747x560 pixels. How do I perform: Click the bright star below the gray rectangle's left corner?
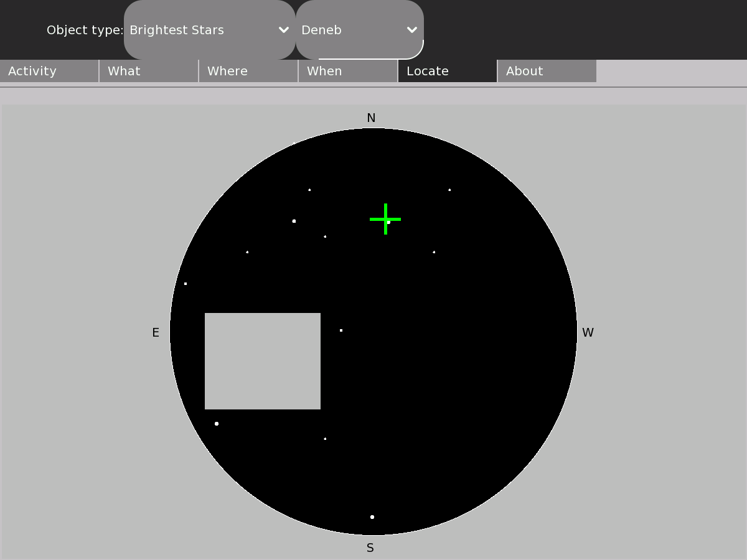(217, 424)
